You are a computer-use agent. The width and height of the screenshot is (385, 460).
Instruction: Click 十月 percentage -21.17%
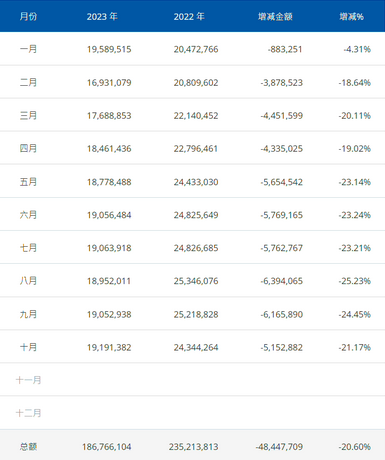[x=355, y=347]
